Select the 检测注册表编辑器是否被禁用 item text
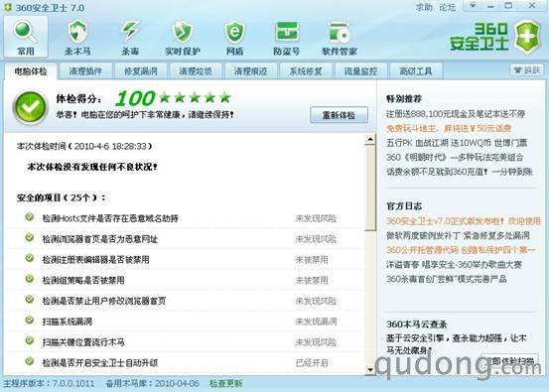This screenshot has width=549, height=392. 95,260
